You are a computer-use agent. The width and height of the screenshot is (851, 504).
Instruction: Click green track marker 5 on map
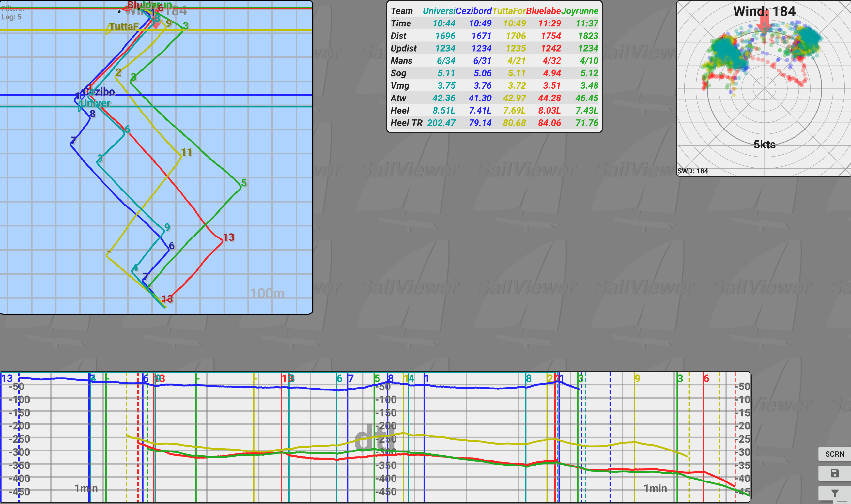243,183
